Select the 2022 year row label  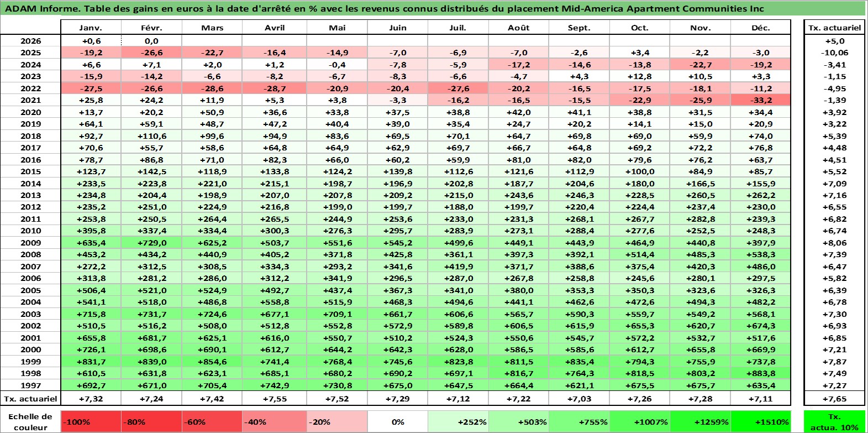(30, 88)
